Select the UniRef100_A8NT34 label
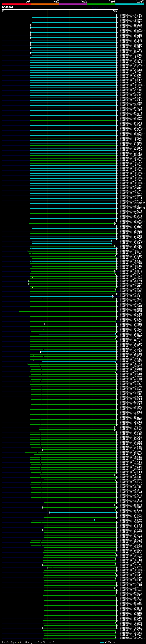The image size is (146, 644). (x=131, y=311)
